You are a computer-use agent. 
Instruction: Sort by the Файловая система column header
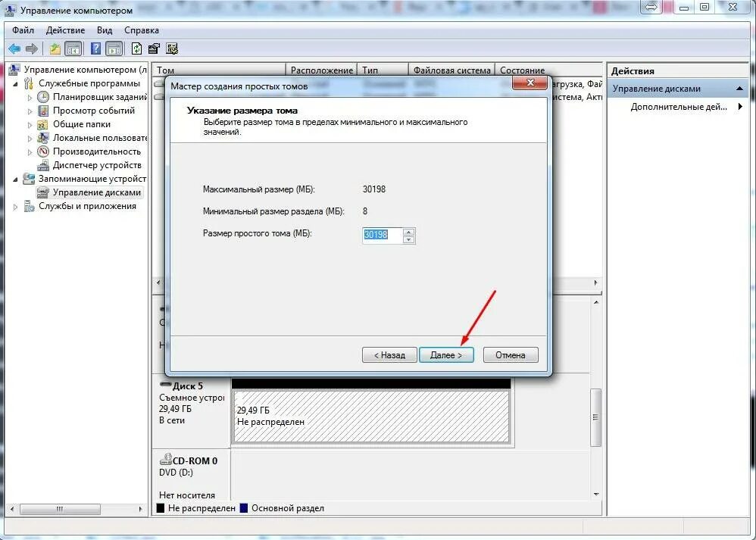tap(451, 70)
